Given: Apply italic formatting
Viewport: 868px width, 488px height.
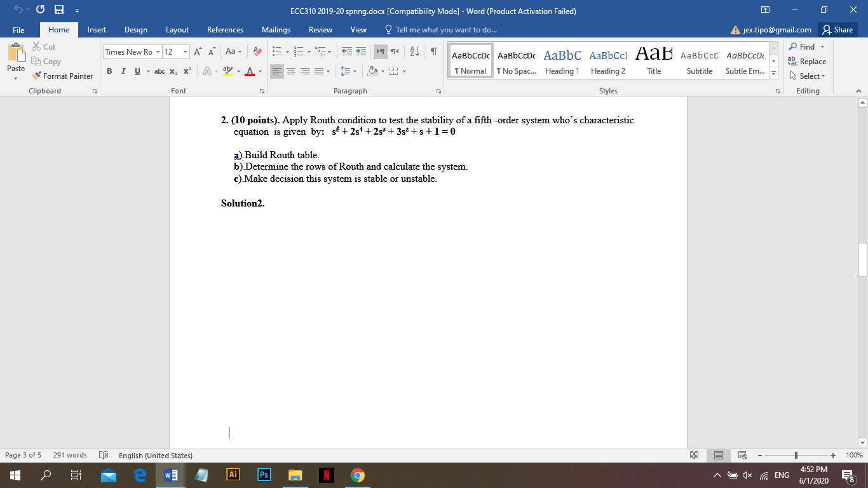Looking at the screenshot, I should 123,71.
